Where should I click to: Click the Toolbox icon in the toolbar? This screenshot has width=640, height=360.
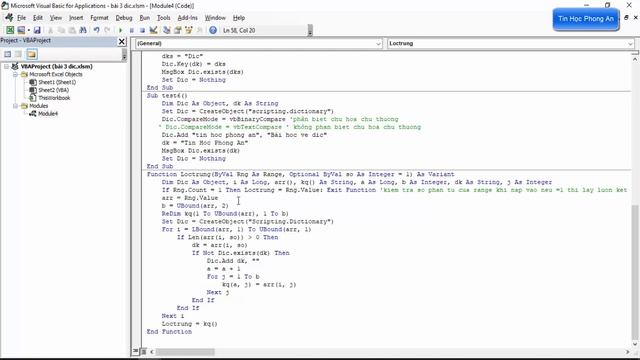click(199, 30)
